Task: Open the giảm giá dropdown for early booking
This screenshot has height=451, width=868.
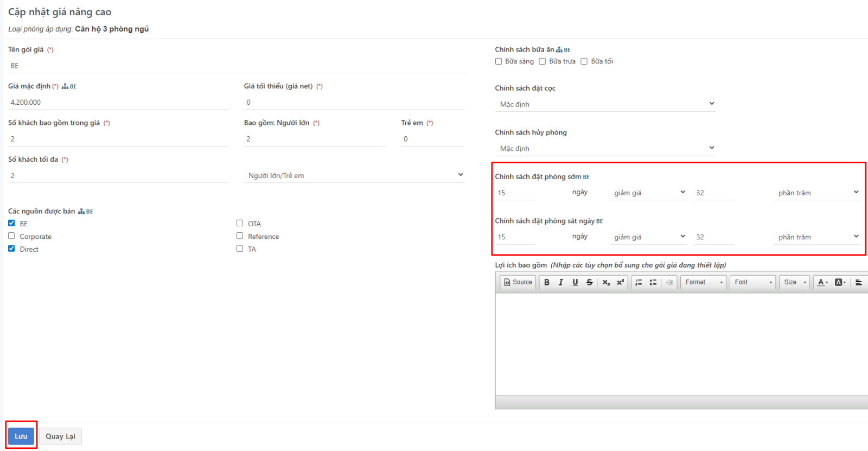Action: (649, 193)
